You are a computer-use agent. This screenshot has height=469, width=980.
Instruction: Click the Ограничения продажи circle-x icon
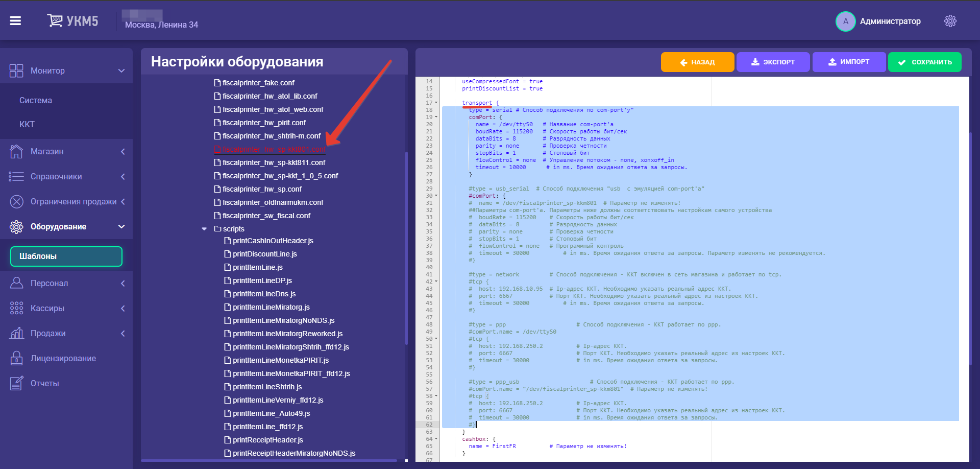pos(16,201)
